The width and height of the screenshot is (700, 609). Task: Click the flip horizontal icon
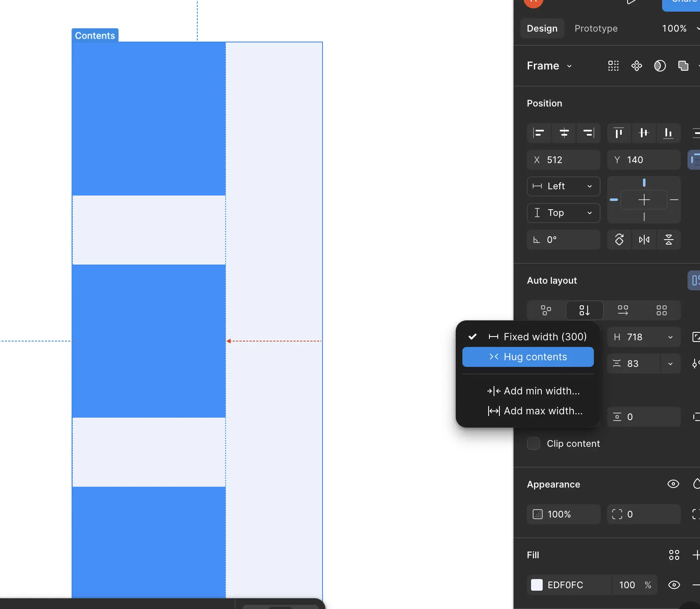coord(644,240)
